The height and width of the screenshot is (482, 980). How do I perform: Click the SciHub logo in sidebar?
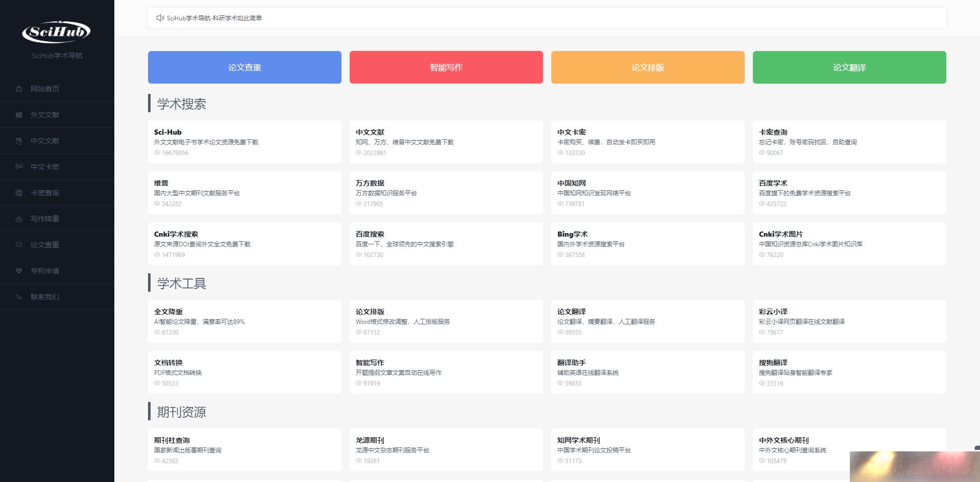[x=57, y=32]
